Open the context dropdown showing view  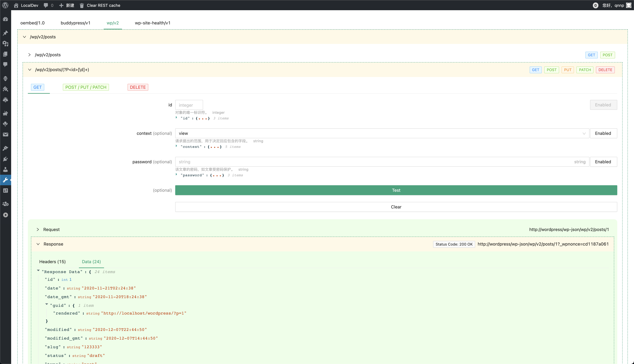tap(382, 133)
